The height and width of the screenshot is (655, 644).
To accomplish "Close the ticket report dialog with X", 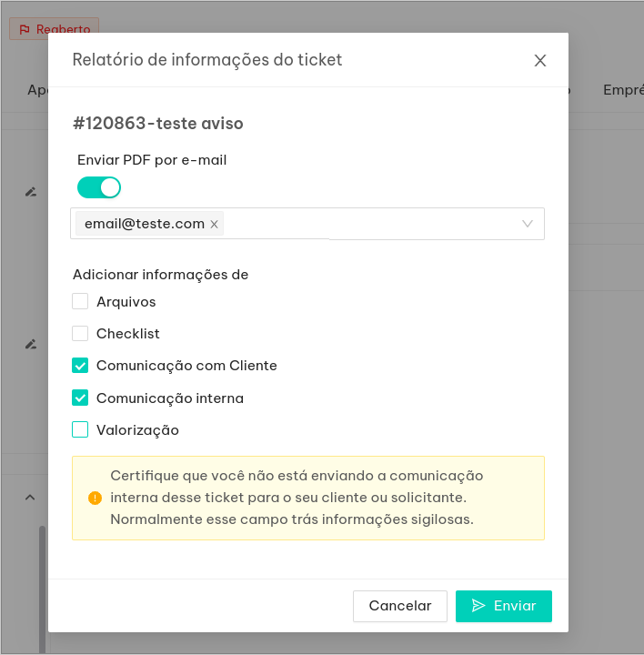I will [x=540, y=61].
